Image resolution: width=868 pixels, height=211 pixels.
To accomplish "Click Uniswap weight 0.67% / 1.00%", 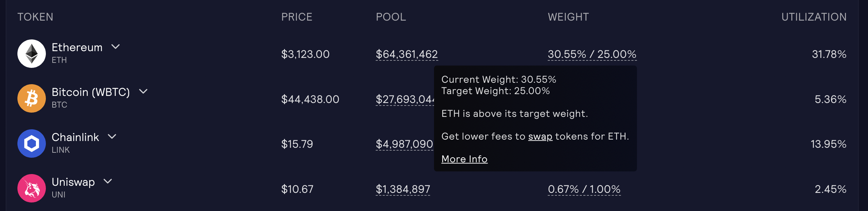I will (584, 189).
